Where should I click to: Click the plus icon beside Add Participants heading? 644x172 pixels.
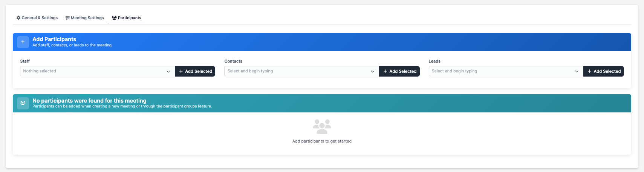[x=23, y=42]
